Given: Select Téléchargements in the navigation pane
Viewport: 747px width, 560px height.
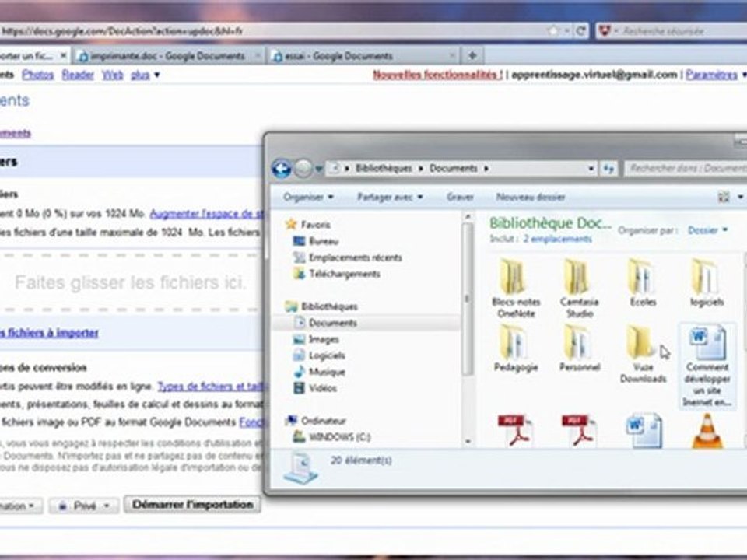Looking at the screenshot, I should coord(345,274).
